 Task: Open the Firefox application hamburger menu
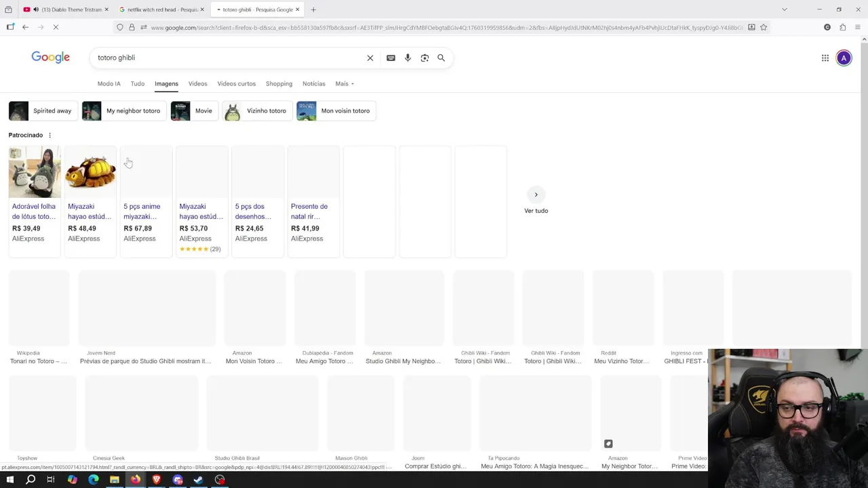click(858, 27)
